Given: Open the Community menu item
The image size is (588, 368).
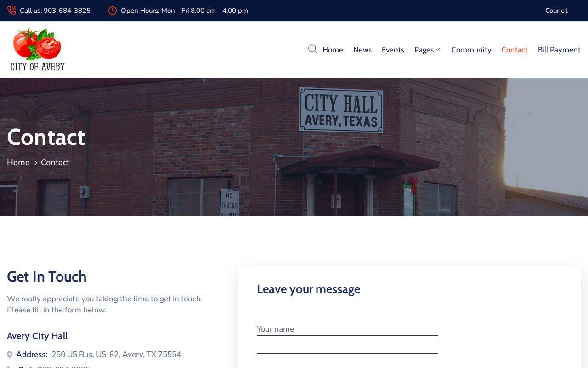Looking at the screenshot, I should (x=471, y=50).
